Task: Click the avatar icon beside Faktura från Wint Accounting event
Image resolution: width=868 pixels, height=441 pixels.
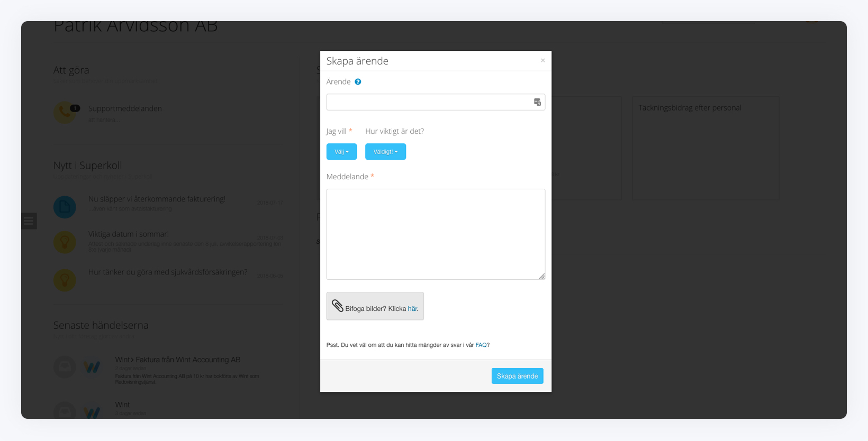Action: click(x=65, y=367)
